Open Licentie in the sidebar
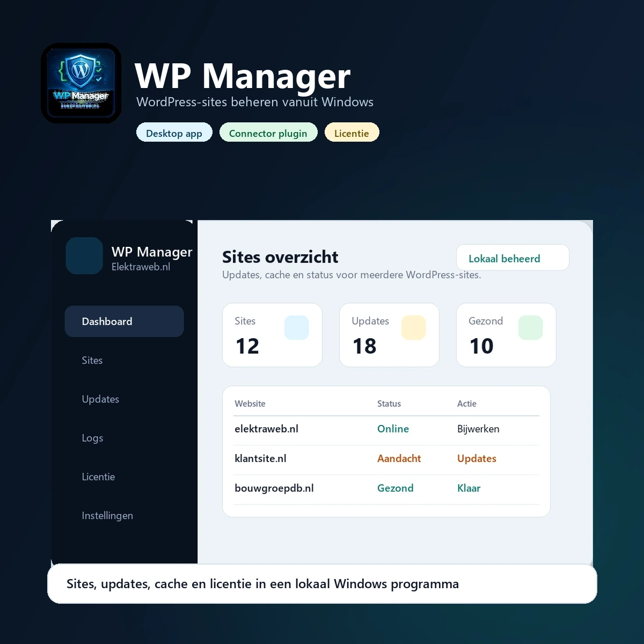644x644 pixels. 98,477
